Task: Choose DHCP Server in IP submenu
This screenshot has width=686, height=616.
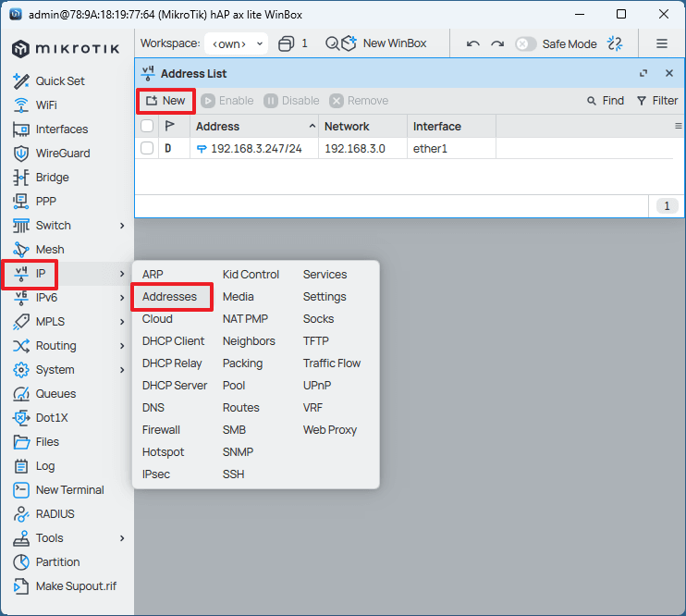Action: click(x=175, y=386)
